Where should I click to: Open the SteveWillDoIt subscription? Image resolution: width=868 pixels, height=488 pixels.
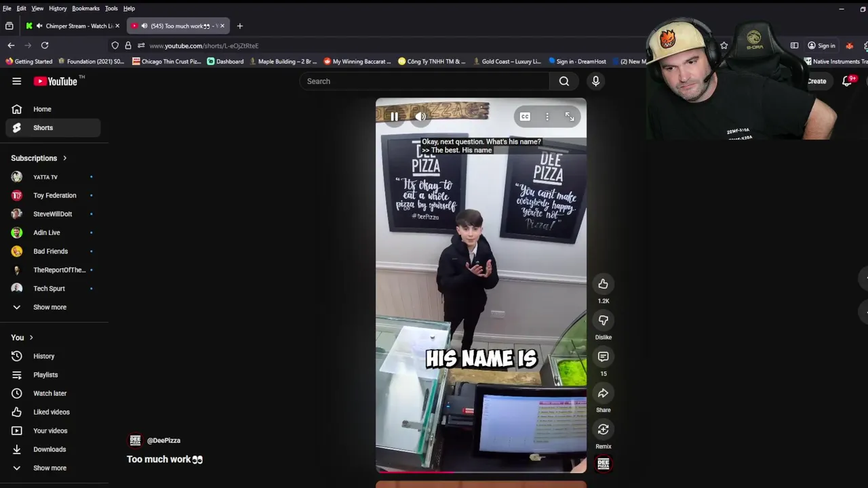click(53, 214)
